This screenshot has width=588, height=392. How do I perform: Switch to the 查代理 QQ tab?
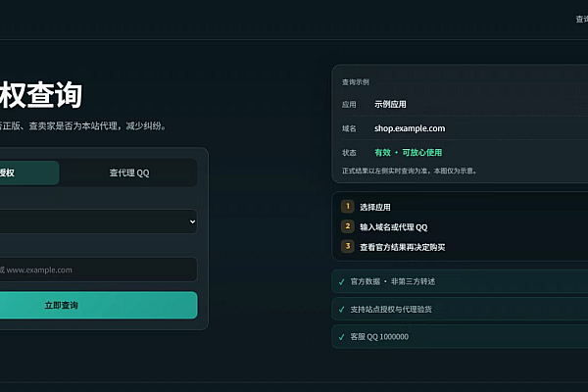tap(129, 172)
